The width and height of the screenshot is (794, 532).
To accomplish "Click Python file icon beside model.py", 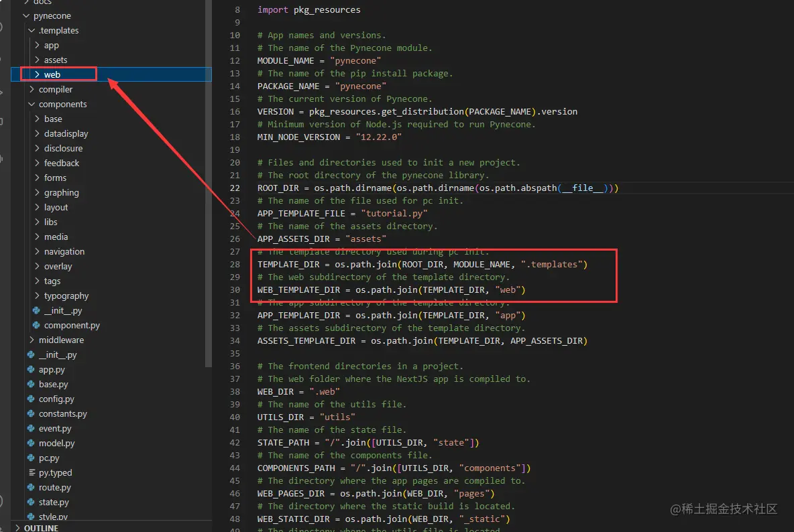I will tap(32, 443).
